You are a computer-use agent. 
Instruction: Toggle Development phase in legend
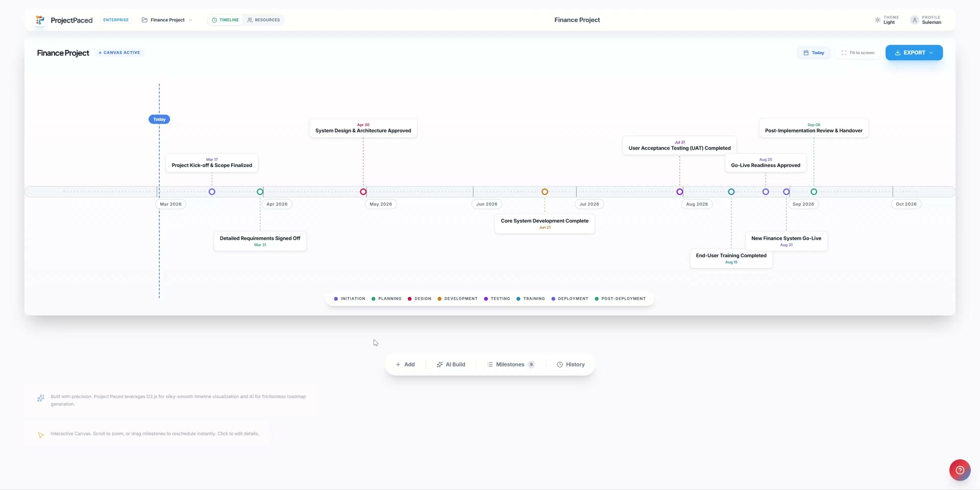pos(457,299)
